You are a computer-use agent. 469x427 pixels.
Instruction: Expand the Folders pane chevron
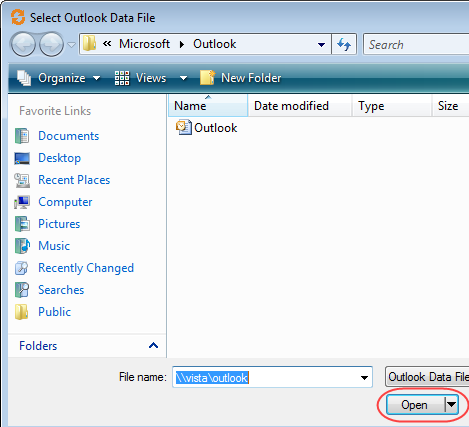153,345
